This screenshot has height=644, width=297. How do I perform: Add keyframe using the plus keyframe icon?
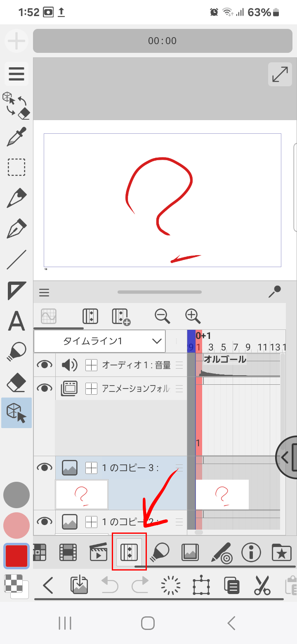(121, 317)
